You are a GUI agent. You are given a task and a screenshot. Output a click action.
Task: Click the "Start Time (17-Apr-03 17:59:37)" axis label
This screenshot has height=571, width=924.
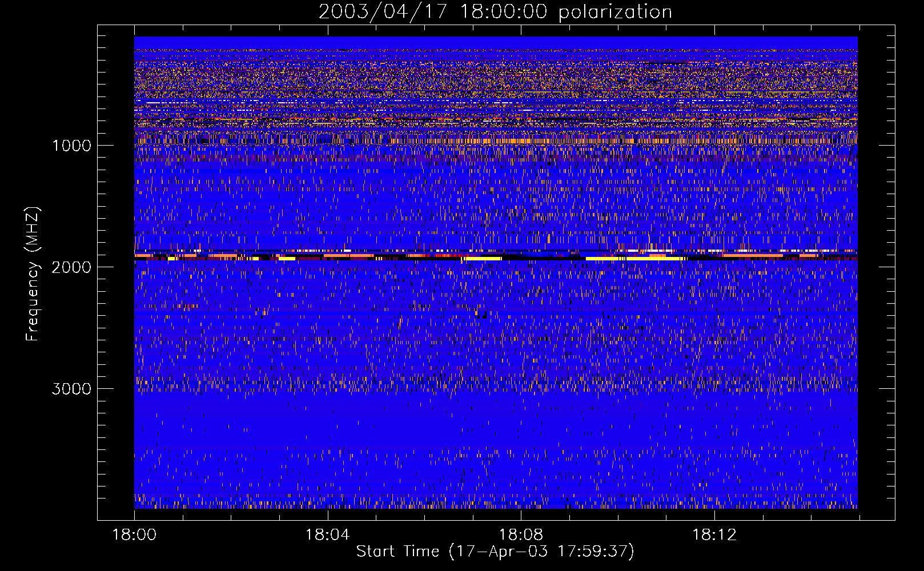(x=495, y=552)
